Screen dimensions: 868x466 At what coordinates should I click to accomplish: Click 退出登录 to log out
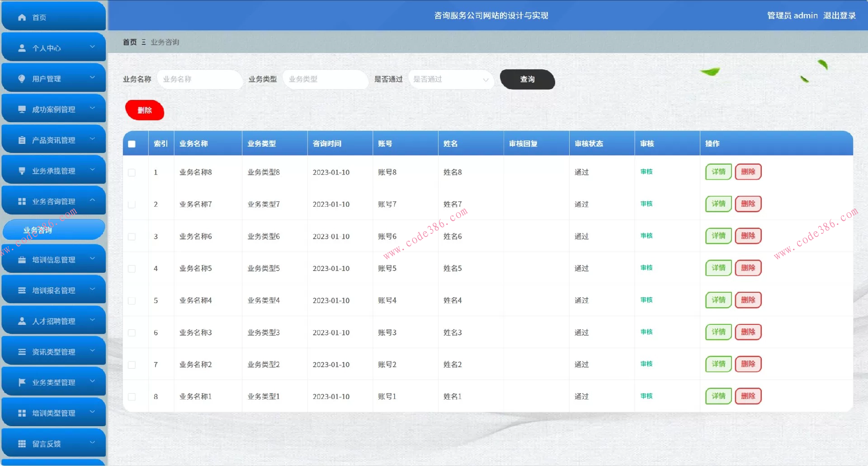[x=840, y=15]
